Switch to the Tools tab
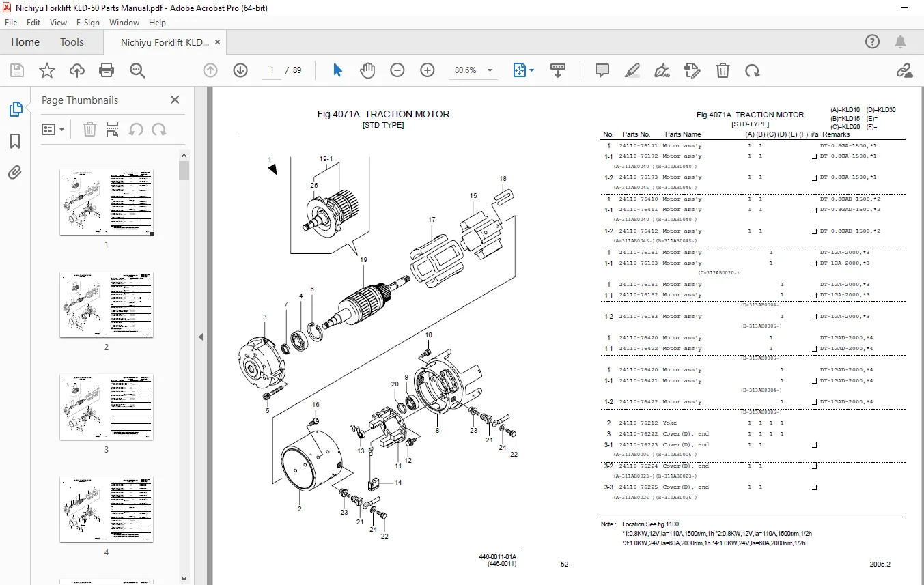Screen dimensions: 924x585 pyautogui.click(x=72, y=42)
